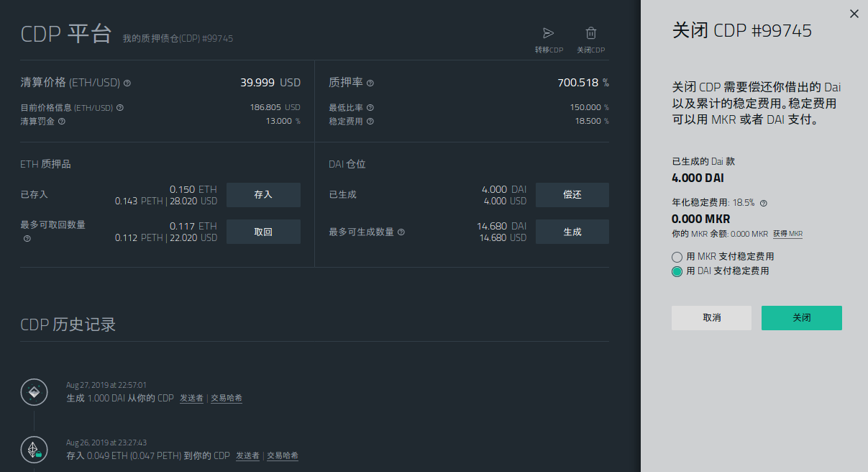This screenshot has height=472, width=868.
Task: Open help icon next to 清算罚金
Action: (61, 122)
